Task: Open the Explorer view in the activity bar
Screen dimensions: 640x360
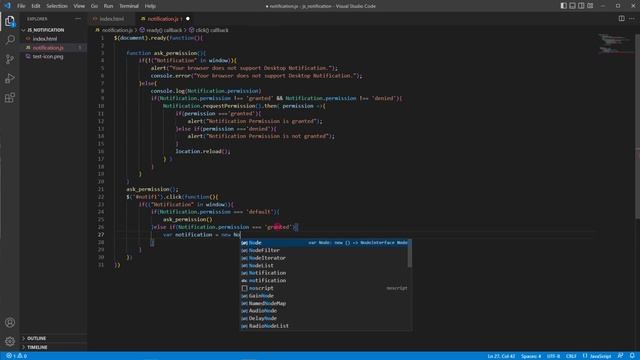Action: click(10, 21)
